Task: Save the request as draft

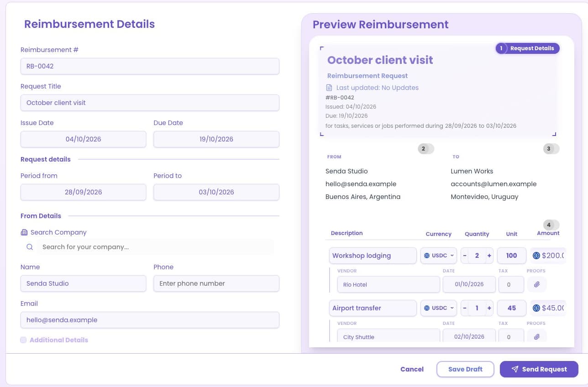Action: [x=465, y=369]
